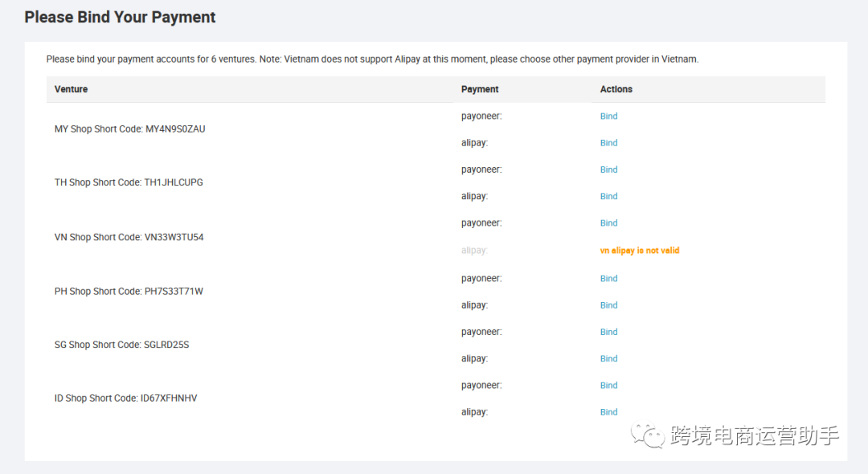
Task: Bind Payoneer for the VN shop
Action: (608, 223)
